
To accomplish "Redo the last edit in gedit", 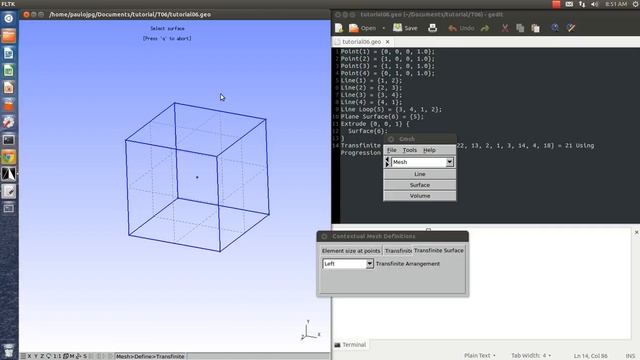I will [x=485, y=28].
